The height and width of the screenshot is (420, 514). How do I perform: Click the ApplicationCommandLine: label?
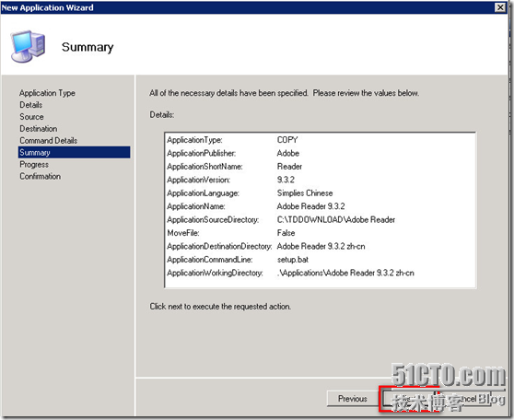pyautogui.click(x=209, y=260)
